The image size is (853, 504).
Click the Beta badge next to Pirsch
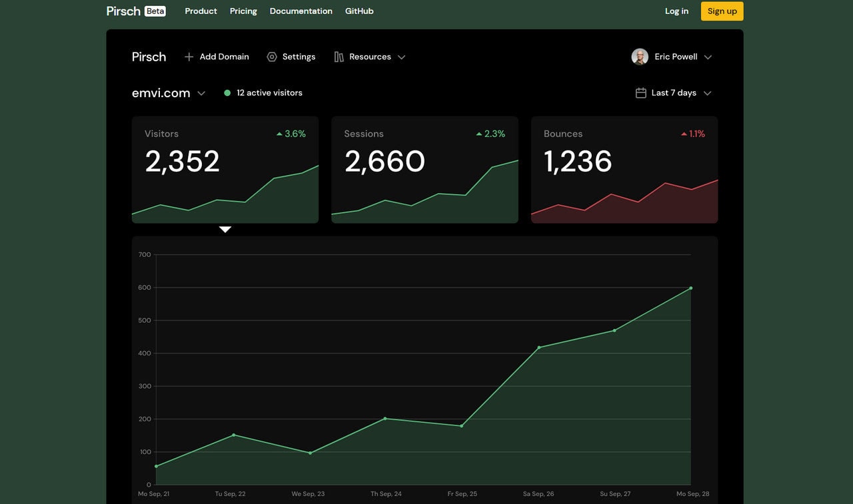point(155,11)
